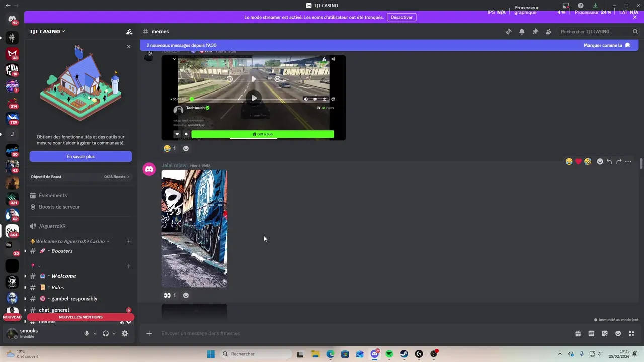Send a gift using the gift icon

[578, 333]
